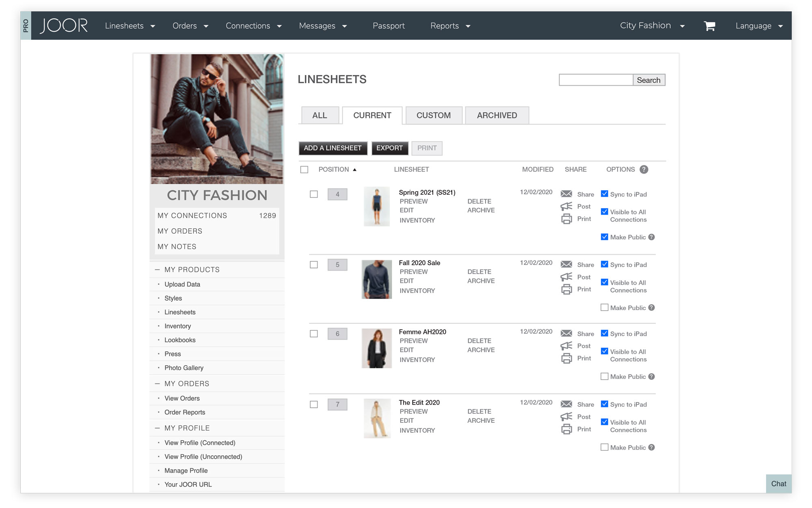
Task: Disable Sync to iPad for Spring 2021
Action: (605, 194)
